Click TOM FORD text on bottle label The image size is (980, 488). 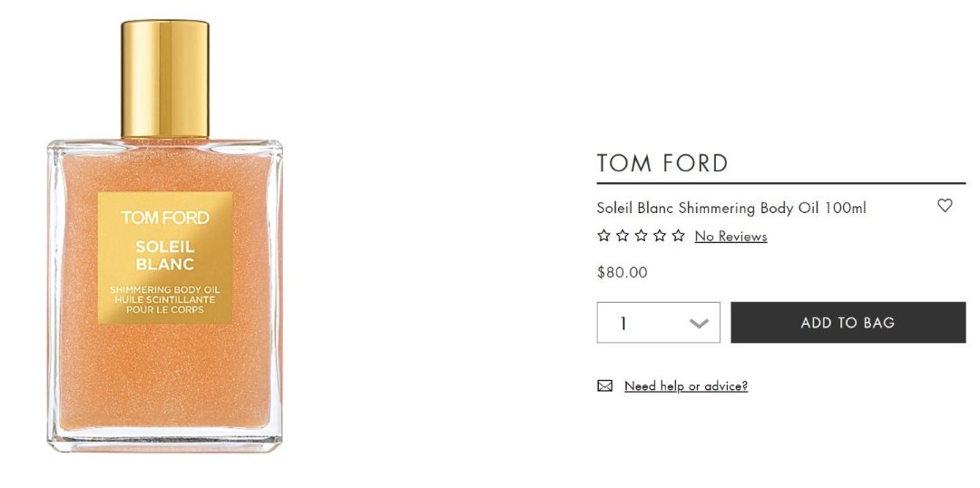pos(165,218)
